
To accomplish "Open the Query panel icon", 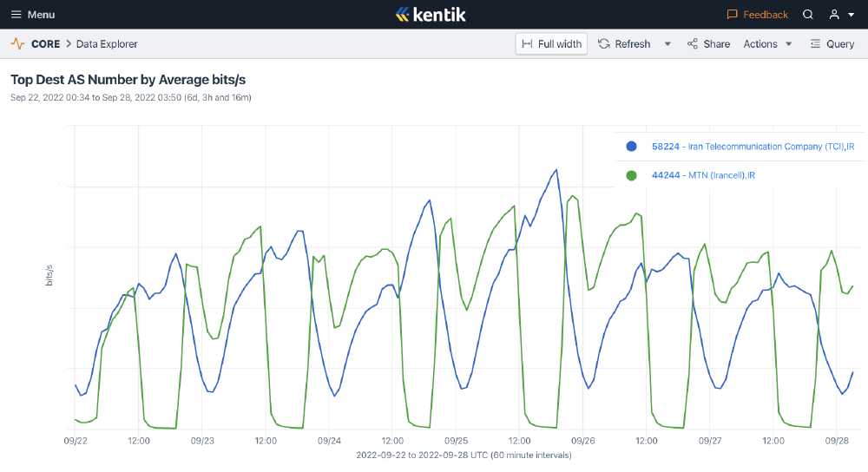I will point(815,44).
